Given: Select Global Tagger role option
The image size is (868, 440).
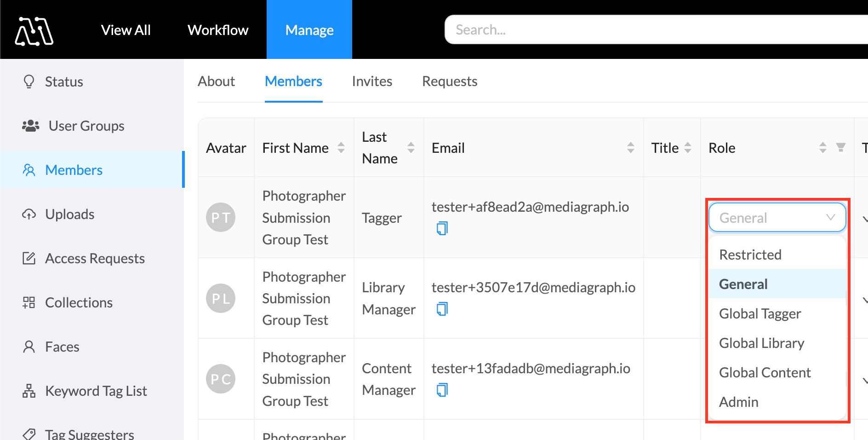Looking at the screenshot, I should click(x=760, y=313).
